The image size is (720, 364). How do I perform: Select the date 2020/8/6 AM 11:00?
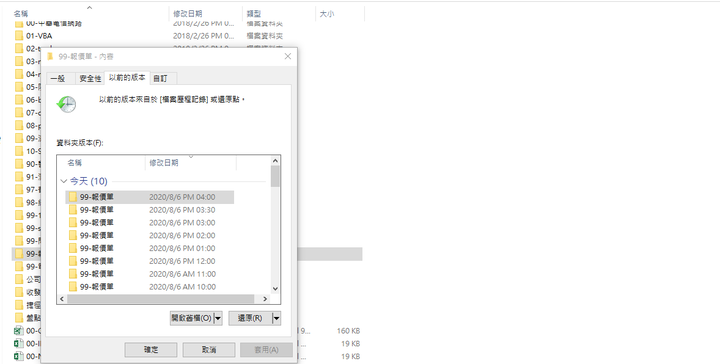[182, 274]
